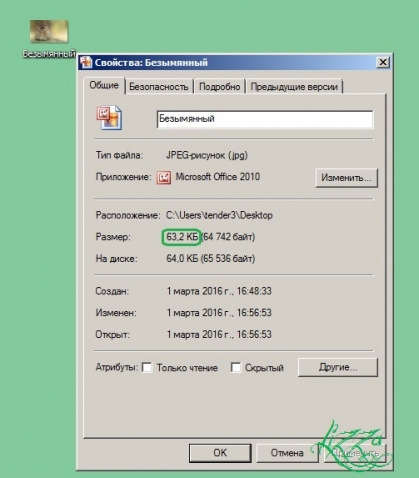Click the highlighted 63,2 КБ size value
419x478 pixels.
click(x=182, y=237)
